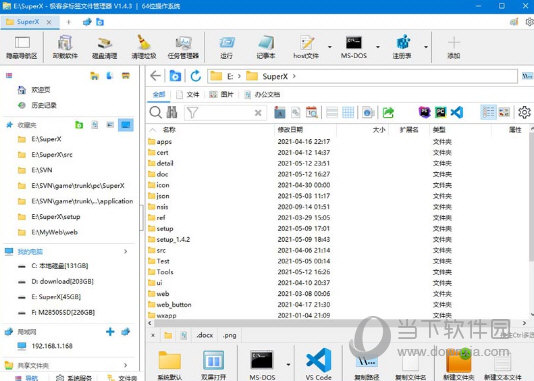Open folder with VS Code icon in file toolbar
This screenshot has height=381, width=534.
click(457, 112)
